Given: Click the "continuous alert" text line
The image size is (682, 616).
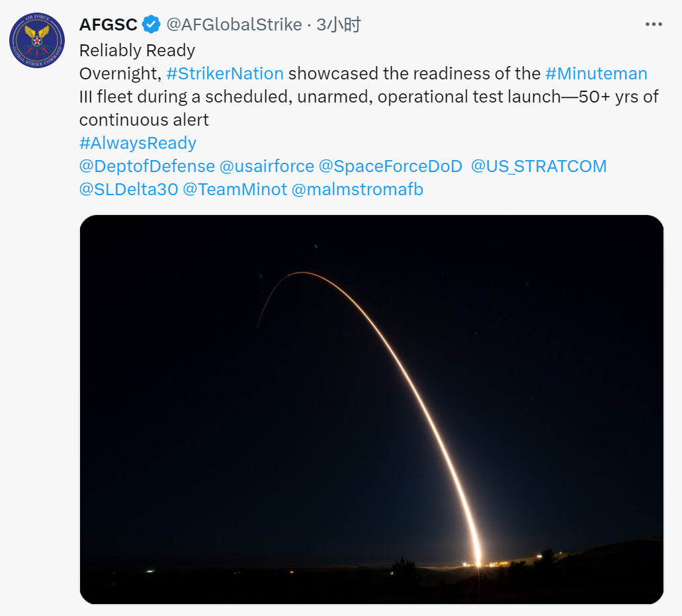Looking at the screenshot, I should click(x=144, y=120).
